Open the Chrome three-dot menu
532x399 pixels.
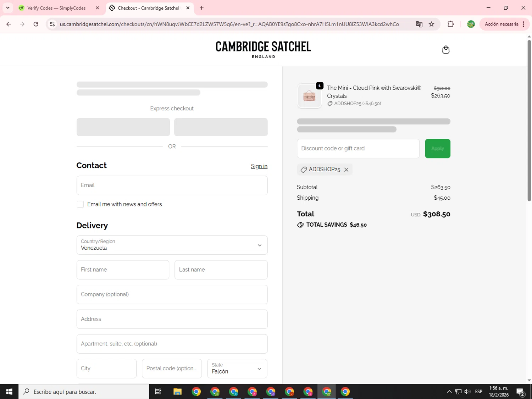523,24
